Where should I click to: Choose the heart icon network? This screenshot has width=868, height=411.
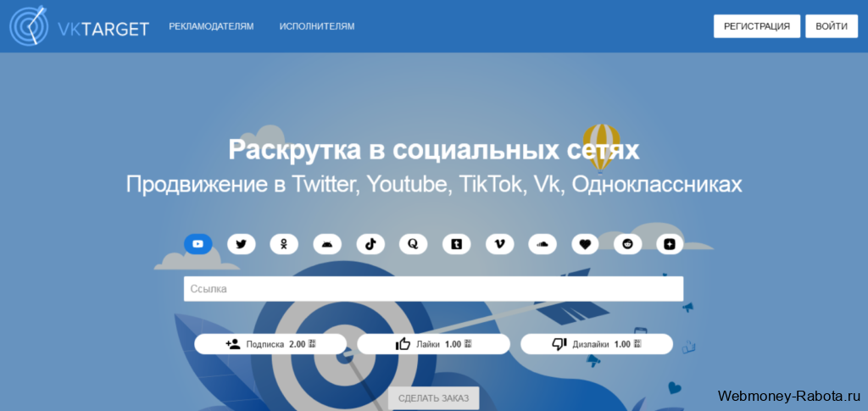point(585,244)
